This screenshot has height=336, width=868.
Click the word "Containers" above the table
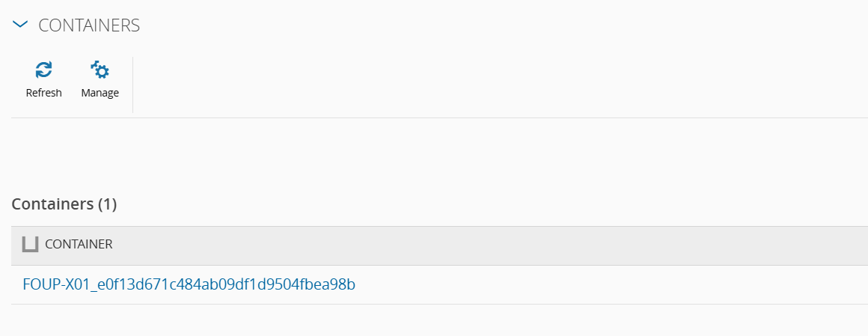pyautogui.click(x=52, y=204)
